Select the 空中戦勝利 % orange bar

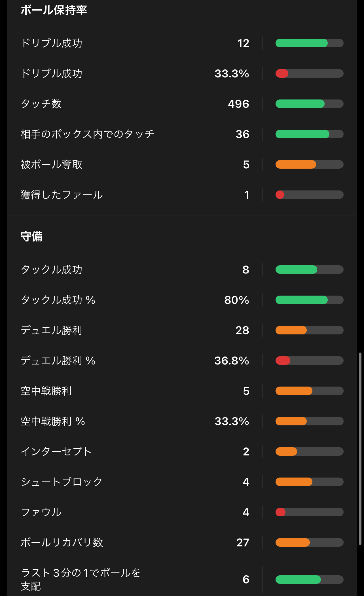click(291, 421)
